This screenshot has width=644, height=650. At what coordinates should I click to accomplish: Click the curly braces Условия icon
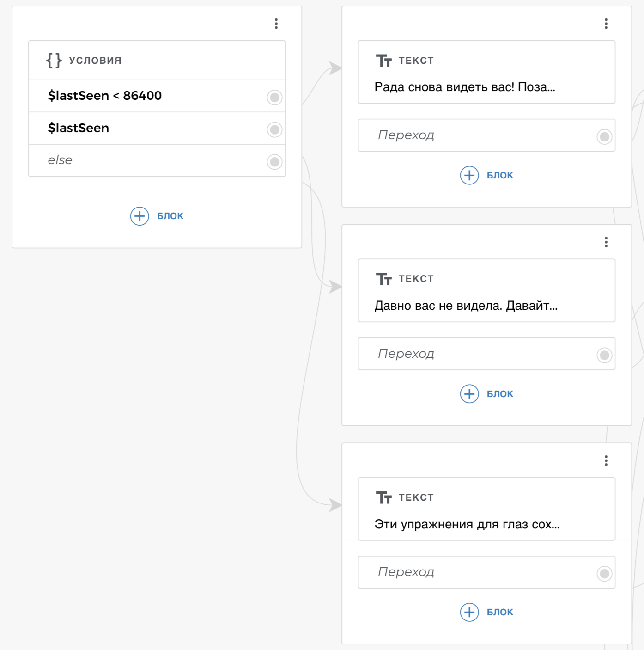coord(54,60)
